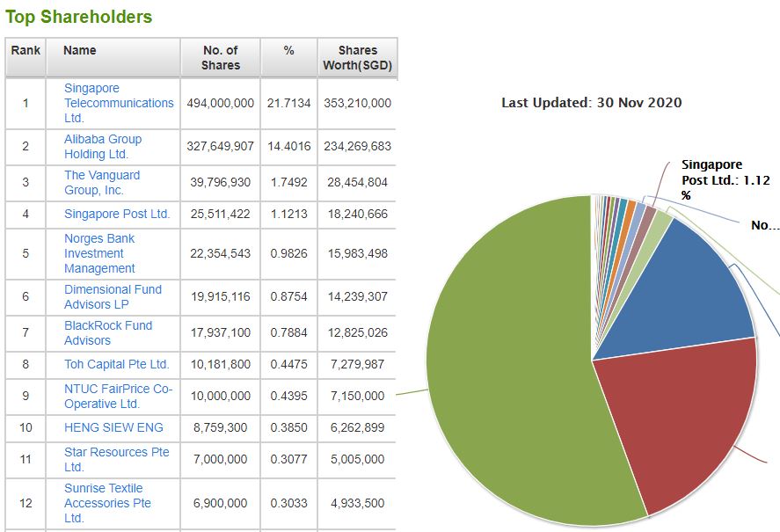The image size is (780, 532).
Task: Open NTUC FairPrice Co-Operative Ltd. link
Action: pos(118,396)
